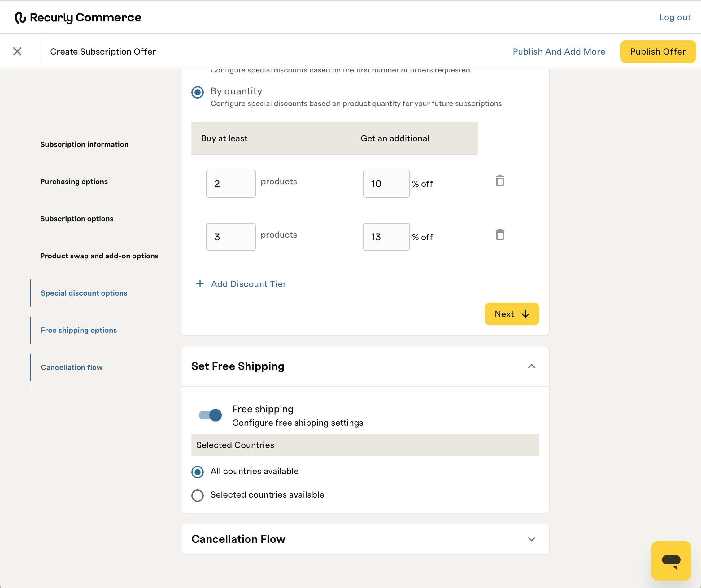Viewport: 701px width, 588px height.
Task: Collapse the Set Free Shipping section
Action: pos(531,366)
